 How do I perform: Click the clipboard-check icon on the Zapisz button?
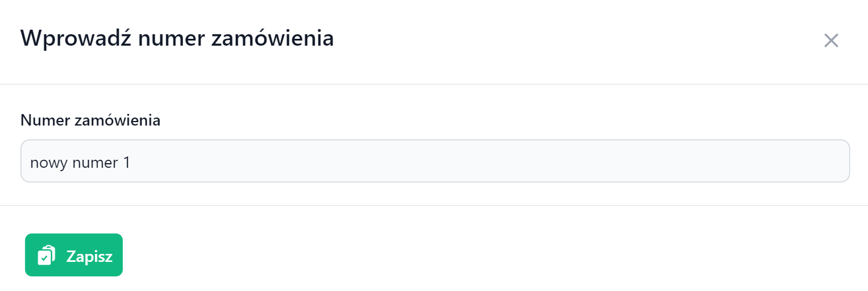coord(46,255)
